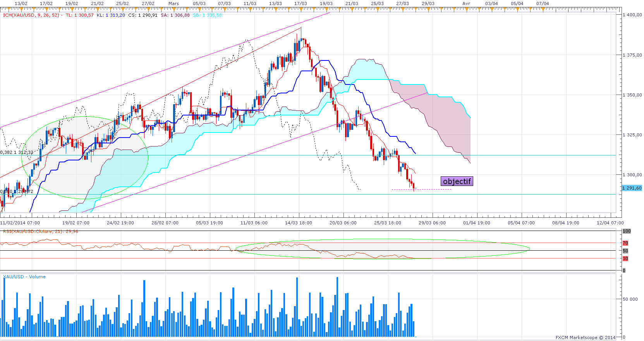
Task: Click the 01/04 19:00 time axis label
Action: tap(477, 223)
